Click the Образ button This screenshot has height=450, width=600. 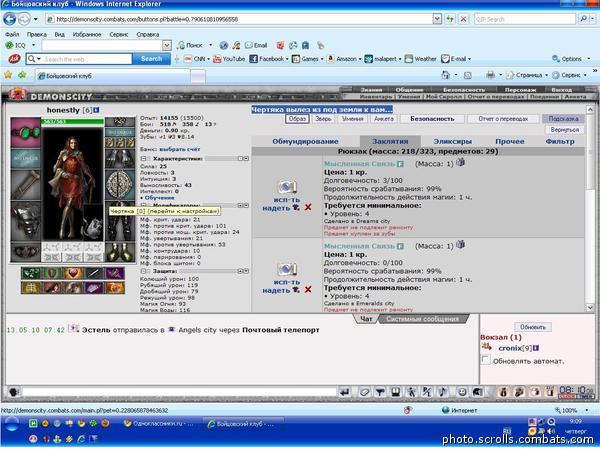(297, 119)
